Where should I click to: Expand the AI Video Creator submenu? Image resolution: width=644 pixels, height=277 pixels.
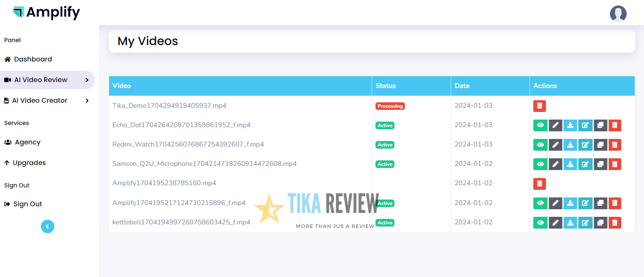[x=87, y=101]
